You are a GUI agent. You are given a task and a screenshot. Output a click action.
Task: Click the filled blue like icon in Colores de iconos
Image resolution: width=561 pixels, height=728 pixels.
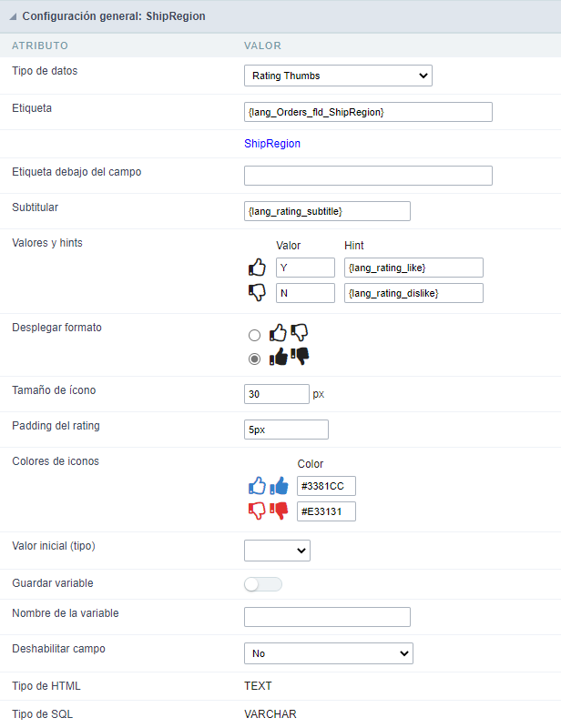(x=279, y=485)
